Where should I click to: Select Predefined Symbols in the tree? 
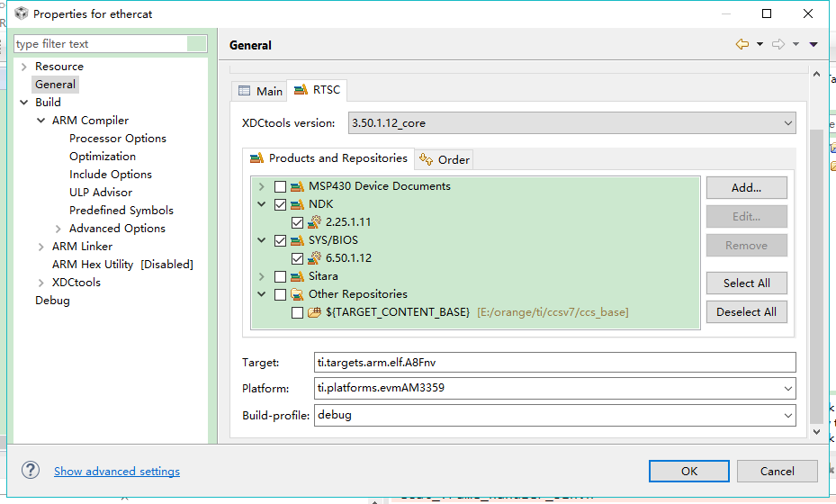[x=121, y=210]
